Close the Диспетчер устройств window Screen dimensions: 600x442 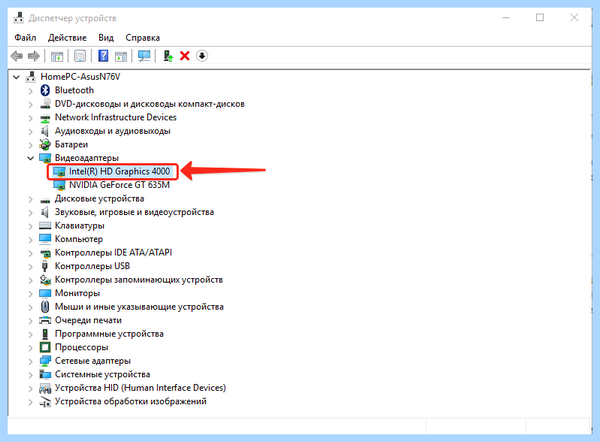point(574,18)
